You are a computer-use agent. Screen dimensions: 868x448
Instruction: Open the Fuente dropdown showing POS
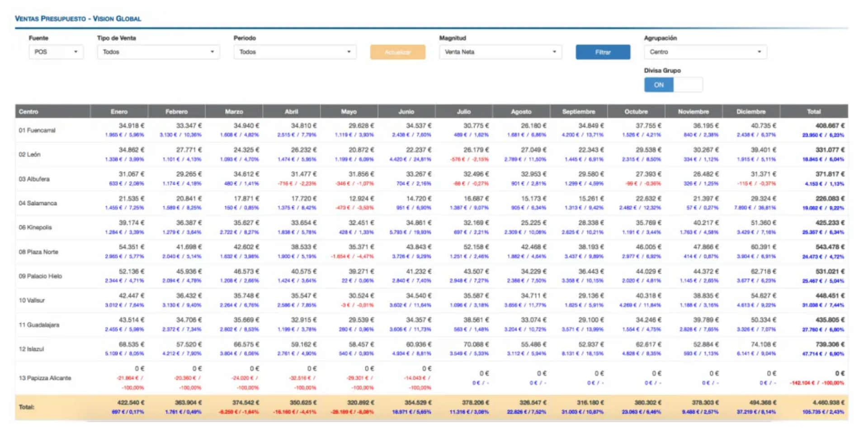pyautogui.click(x=56, y=52)
